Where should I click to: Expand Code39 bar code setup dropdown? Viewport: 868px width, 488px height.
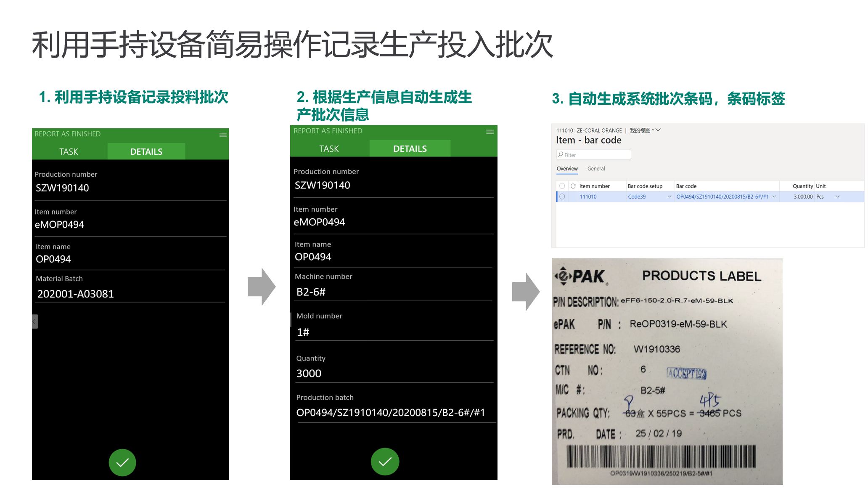coord(669,196)
